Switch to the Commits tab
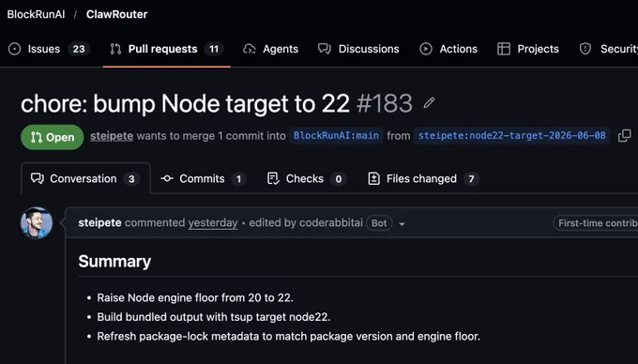 (x=203, y=178)
